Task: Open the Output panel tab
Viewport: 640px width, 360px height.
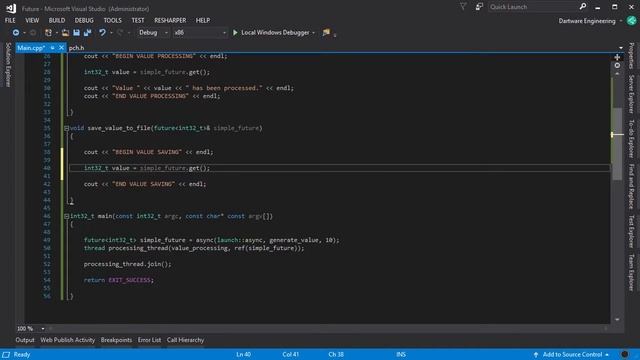Action: pyautogui.click(x=25, y=340)
